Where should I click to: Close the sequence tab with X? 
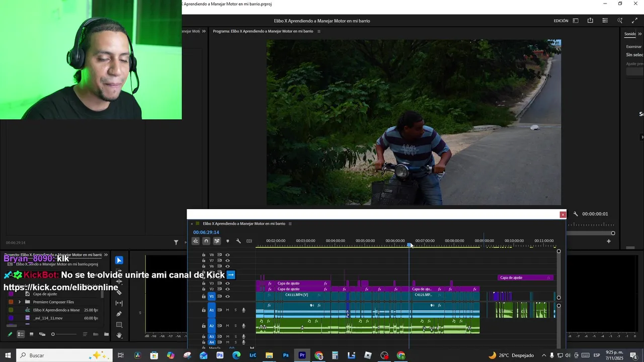click(192, 224)
